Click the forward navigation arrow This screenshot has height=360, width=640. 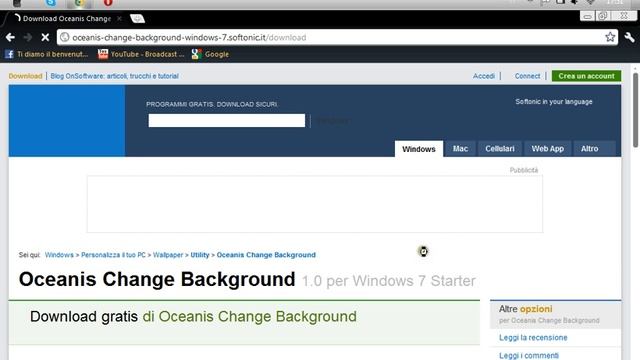pos(28,38)
